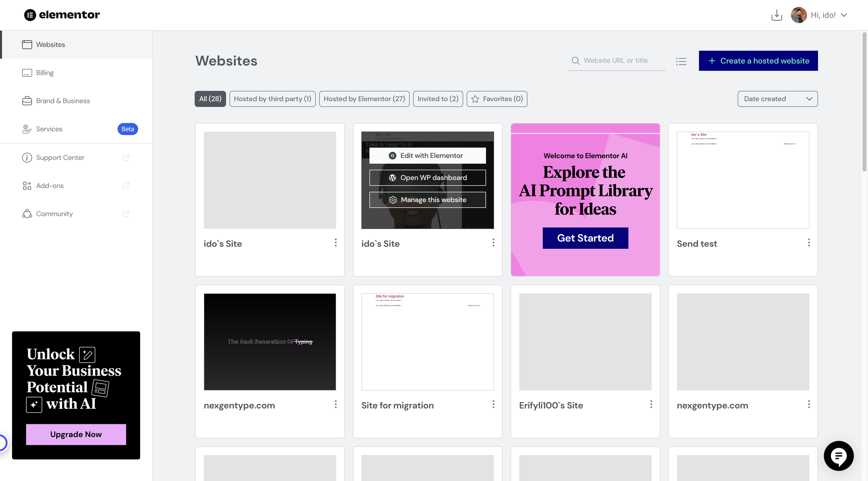Viewport: 868px width, 481px height.
Task: Click Send test site title
Action: pos(696,244)
